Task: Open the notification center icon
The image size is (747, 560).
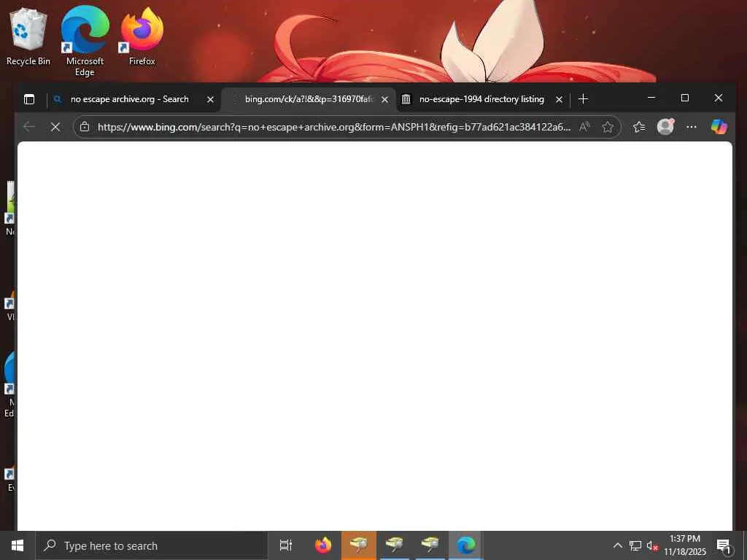Action: (724, 545)
